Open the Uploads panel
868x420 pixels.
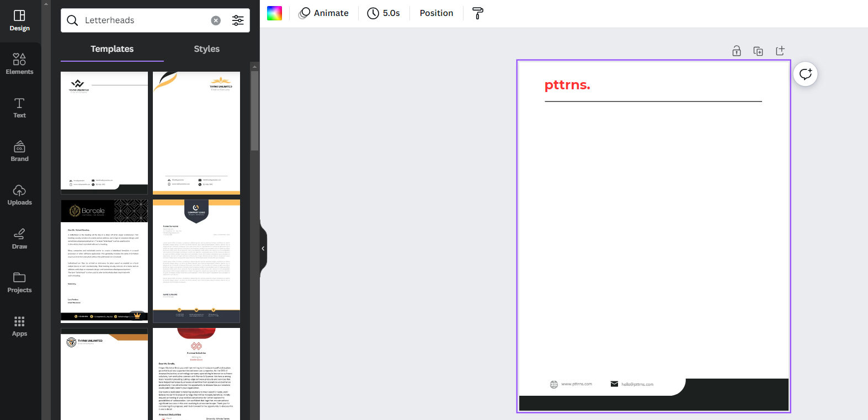pos(20,195)
